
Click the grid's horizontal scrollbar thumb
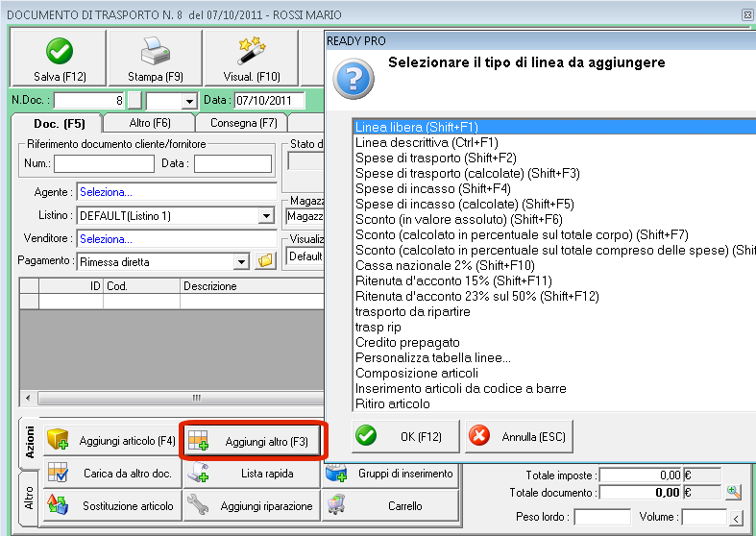click(182, 398)
